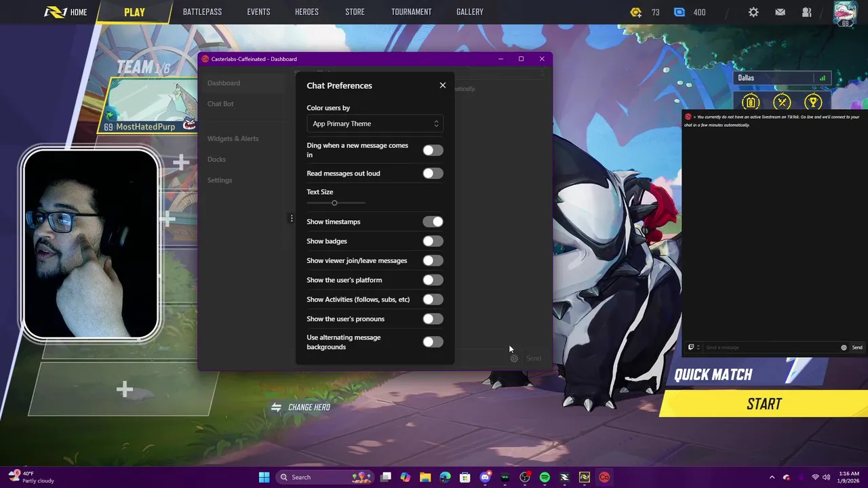Open Spotify on taskbar
The image size is (868, 488).
pos(545,477)
